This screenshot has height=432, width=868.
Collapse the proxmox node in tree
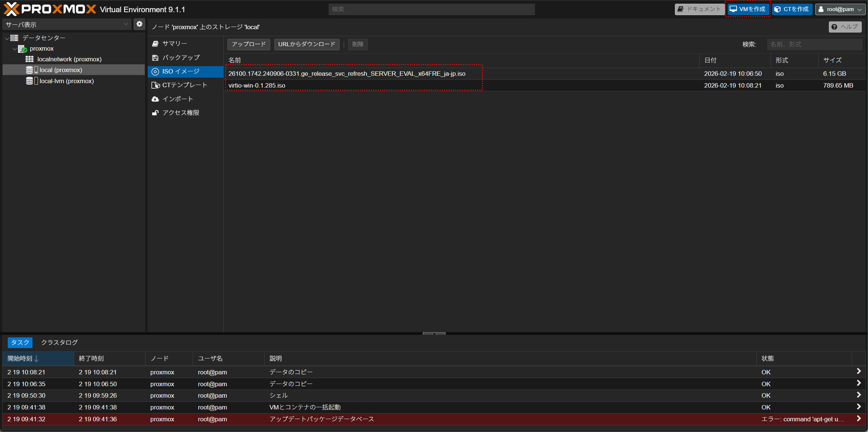tap(15, 49)
